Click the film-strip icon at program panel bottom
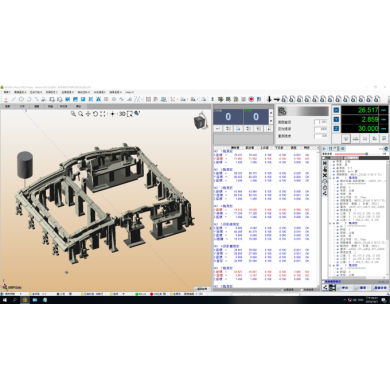The width and height of the screenshot is (390, 390). click(332, 288)
